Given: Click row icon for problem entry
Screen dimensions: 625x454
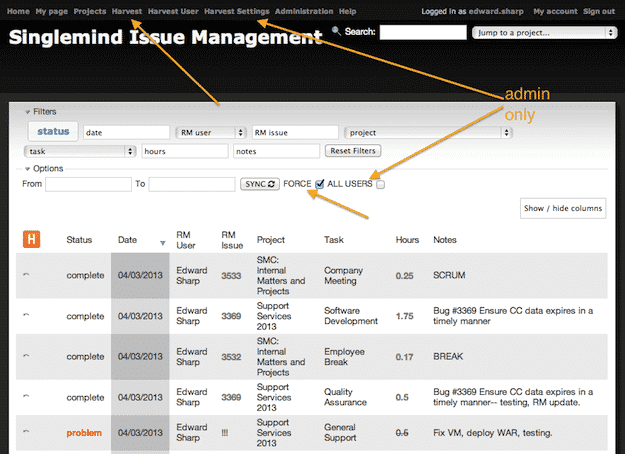Looking at the screenshot, I should pos(26,432).
